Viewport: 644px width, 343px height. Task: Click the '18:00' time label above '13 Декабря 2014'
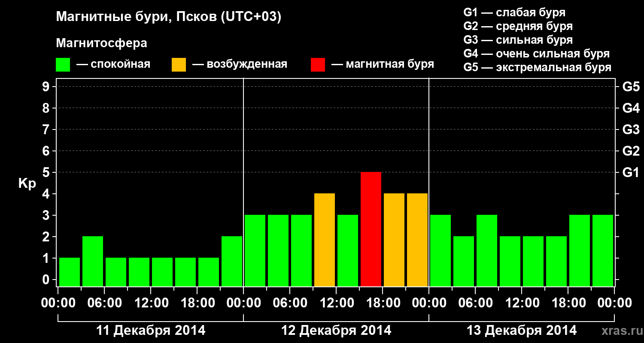coord(568,303)
